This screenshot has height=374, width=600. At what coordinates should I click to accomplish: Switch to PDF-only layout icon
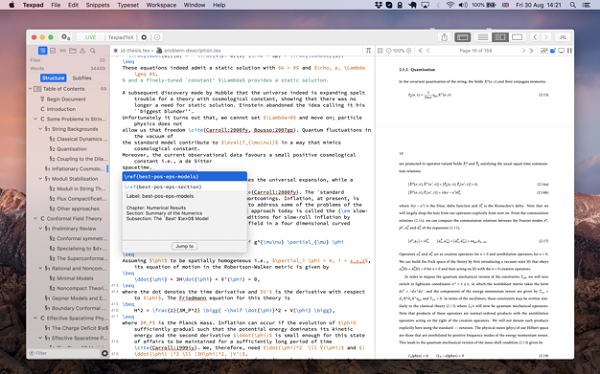coord(517,37)
